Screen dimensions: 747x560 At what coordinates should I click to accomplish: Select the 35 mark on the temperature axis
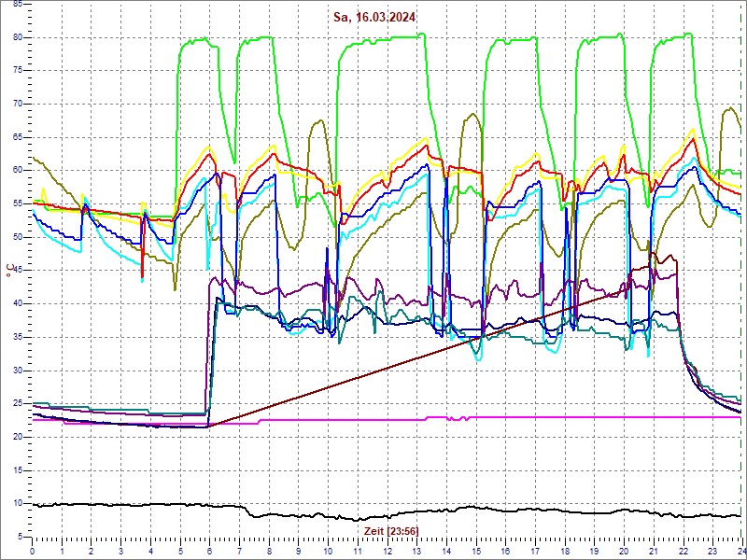point(17,337)
